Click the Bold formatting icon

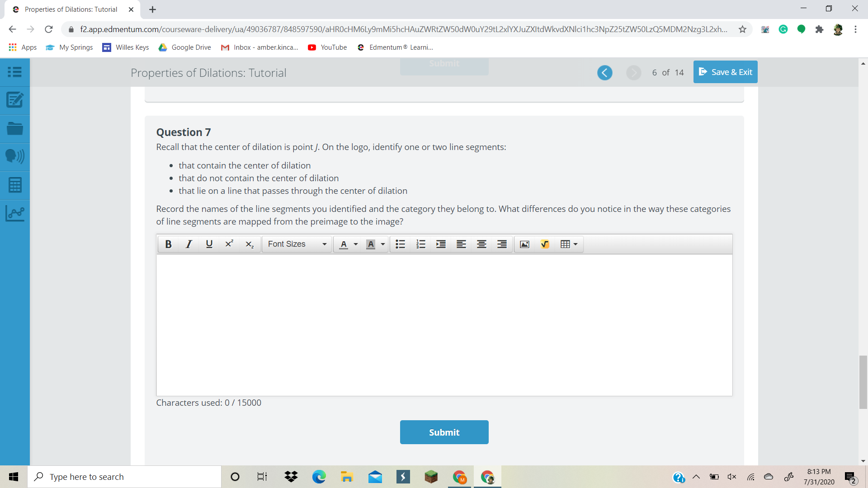(168, 244)
